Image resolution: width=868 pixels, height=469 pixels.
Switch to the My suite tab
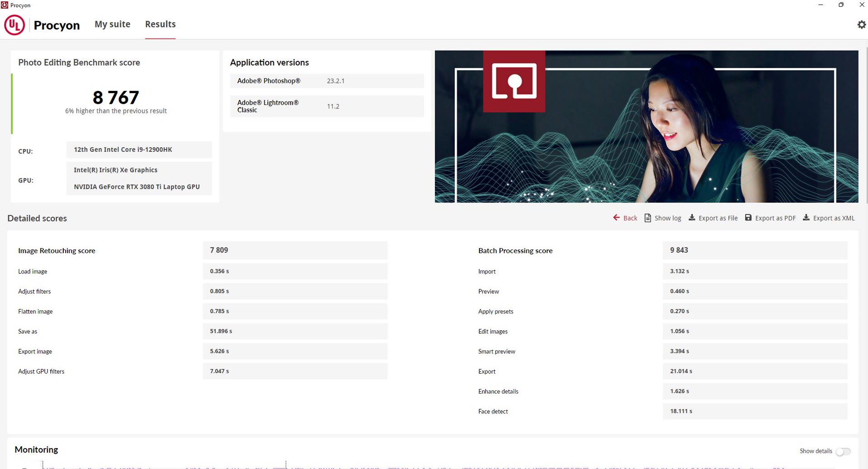[113, 24]
